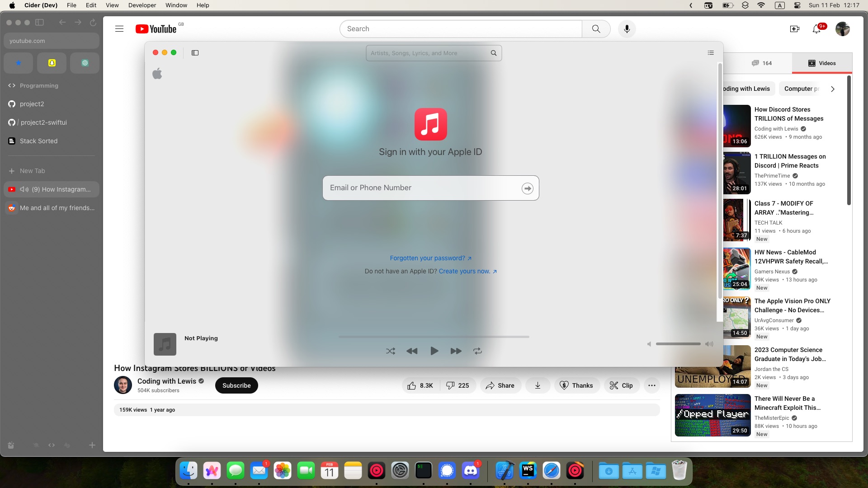Click the YouTube create video icon
Screen dimensions: 868x488
tap(794, 29)
